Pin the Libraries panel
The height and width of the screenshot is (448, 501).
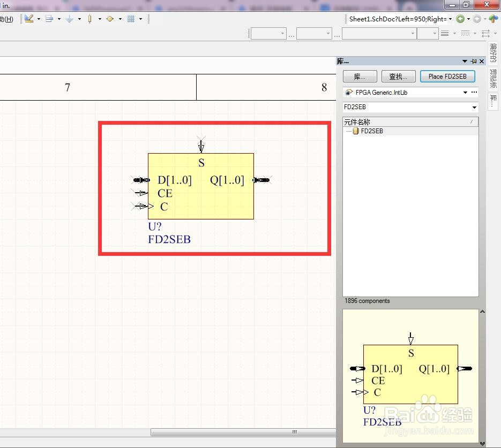click(474, 61)
